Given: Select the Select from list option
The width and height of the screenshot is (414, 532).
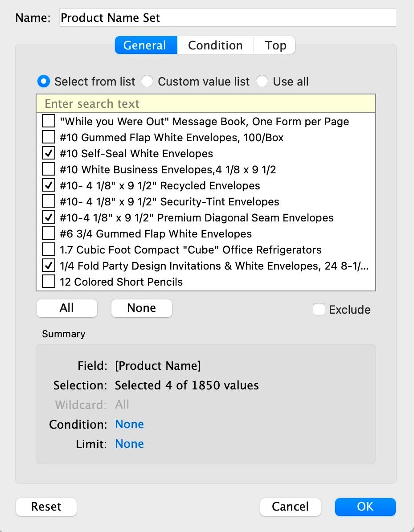Looking at the screenshot, I should tap(44, 82).
